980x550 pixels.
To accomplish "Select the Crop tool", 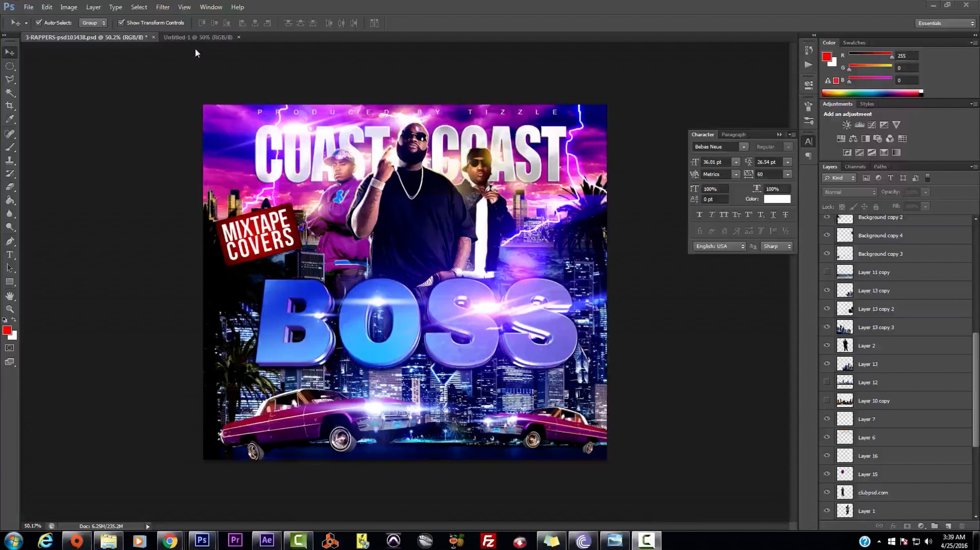I will pyautogui.click(x=10, y=106).
